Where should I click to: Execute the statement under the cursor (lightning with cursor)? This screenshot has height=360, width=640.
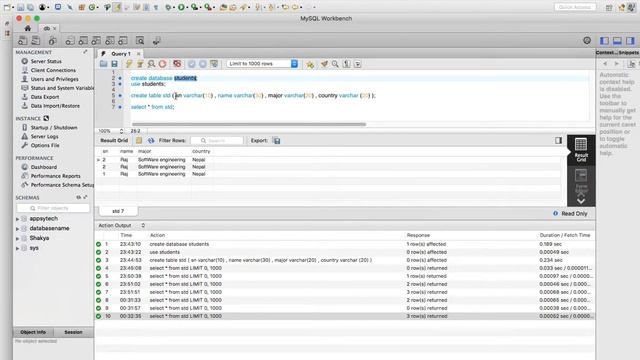[140, 64]
